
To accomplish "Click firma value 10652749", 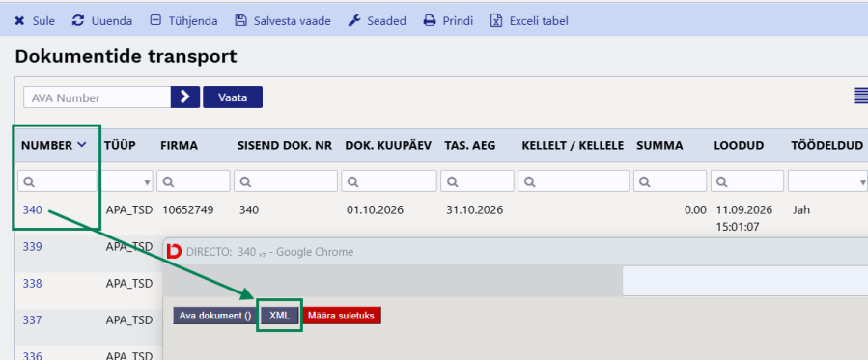I will click(188, 210).
